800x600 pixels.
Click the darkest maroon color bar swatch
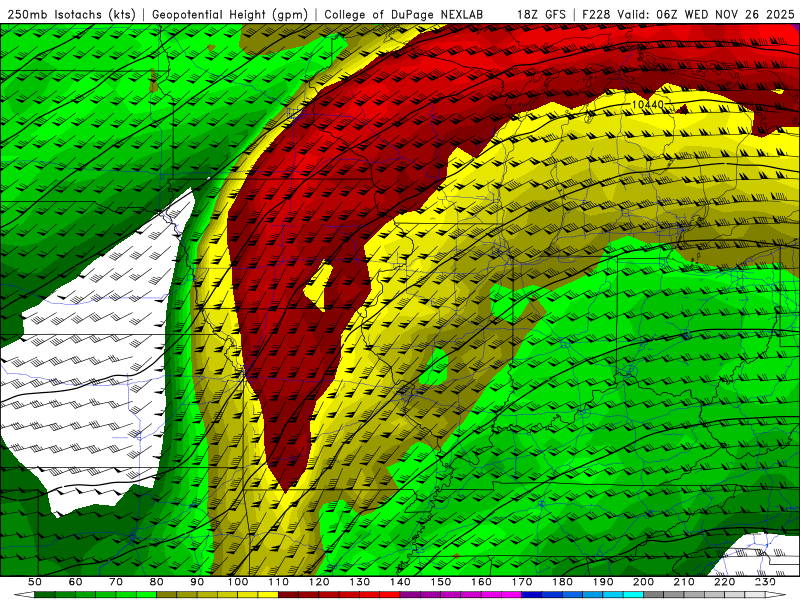[x=288, y=595]
